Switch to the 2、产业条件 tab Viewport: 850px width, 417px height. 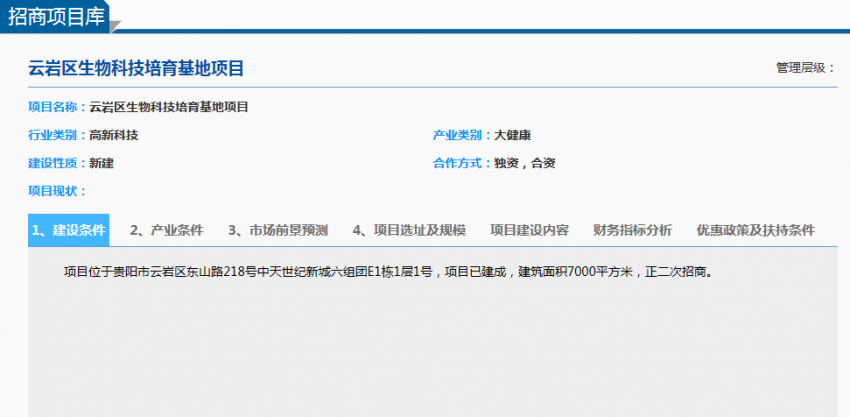[167, 230]
